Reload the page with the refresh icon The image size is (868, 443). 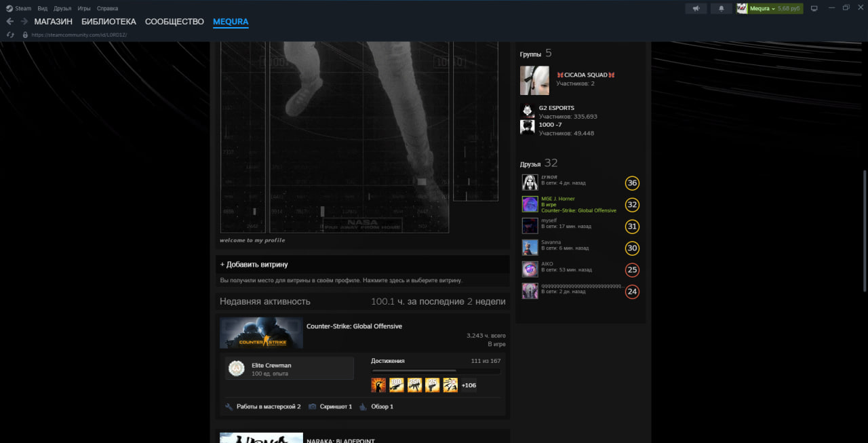pos(10,35)
